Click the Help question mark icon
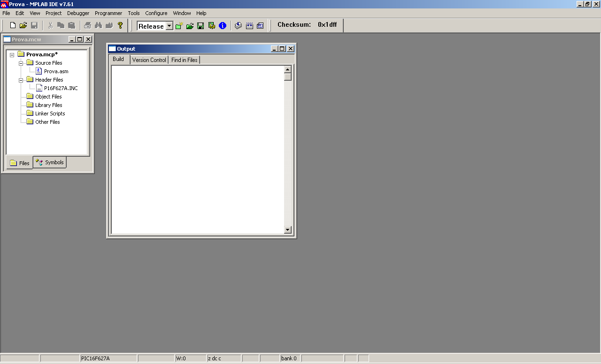Image resolution: width=601 pixels, height=364 pixels. click(x=120, y=25)
